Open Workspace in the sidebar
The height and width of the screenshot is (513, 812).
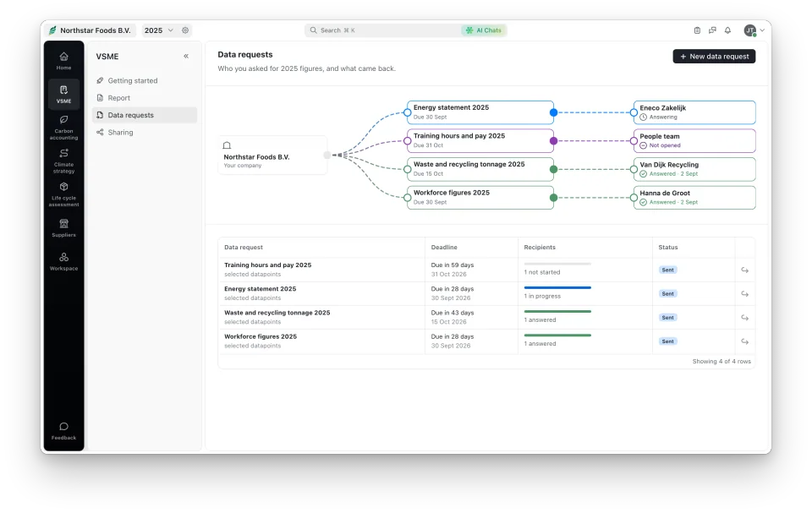click(x=63, y=261)
